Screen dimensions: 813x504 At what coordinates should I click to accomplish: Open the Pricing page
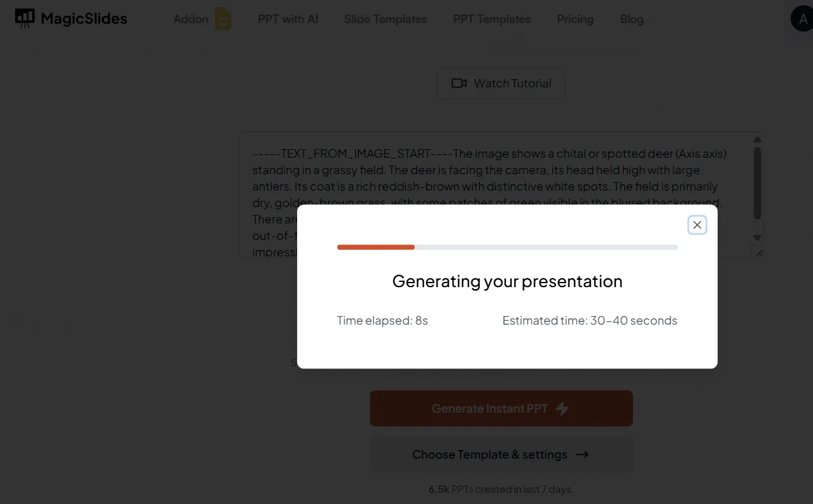click(x=575, y=19)
